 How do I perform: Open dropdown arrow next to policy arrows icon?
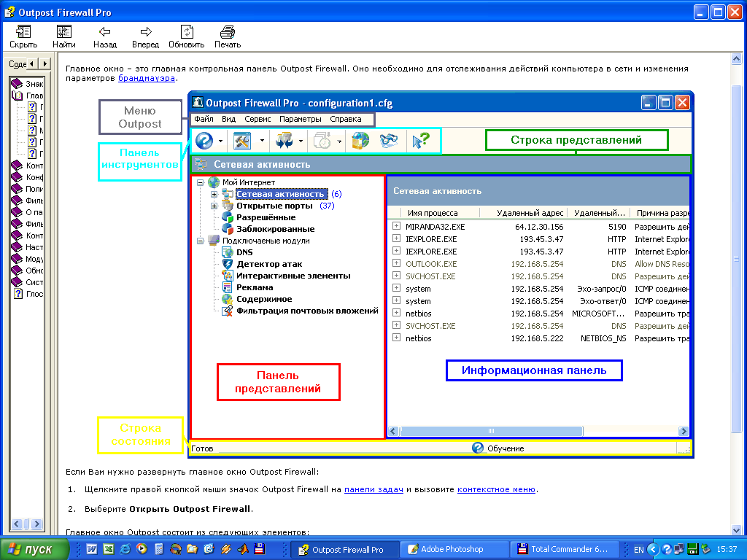301,141
